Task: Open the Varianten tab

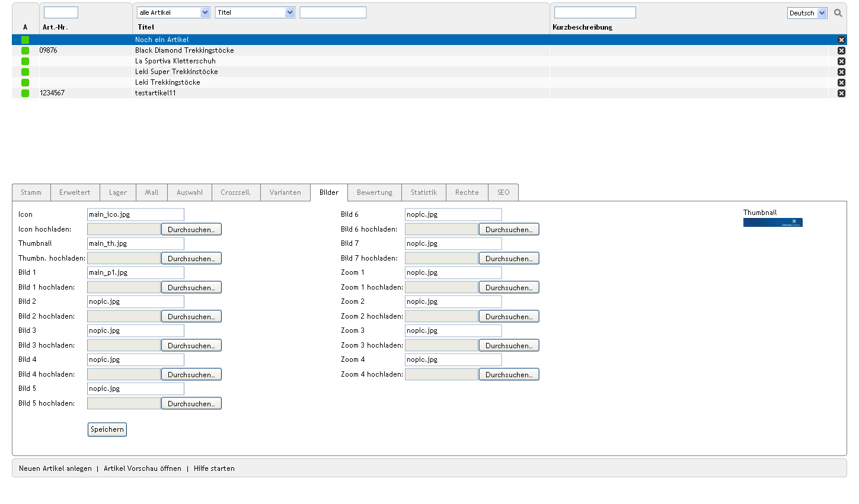Action: (285, 192)
